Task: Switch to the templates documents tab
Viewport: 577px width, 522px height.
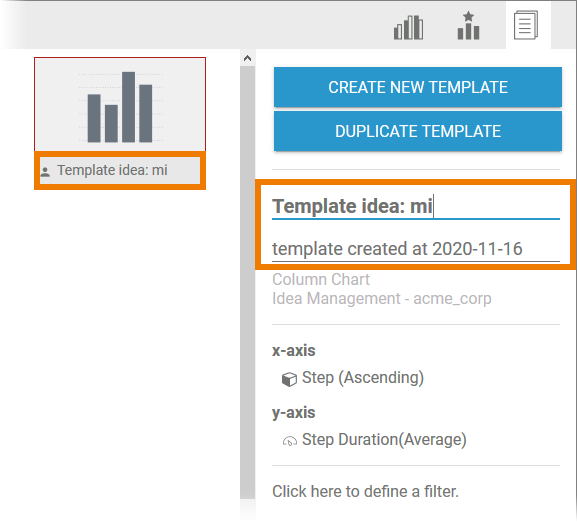Action: pos(526,25)
